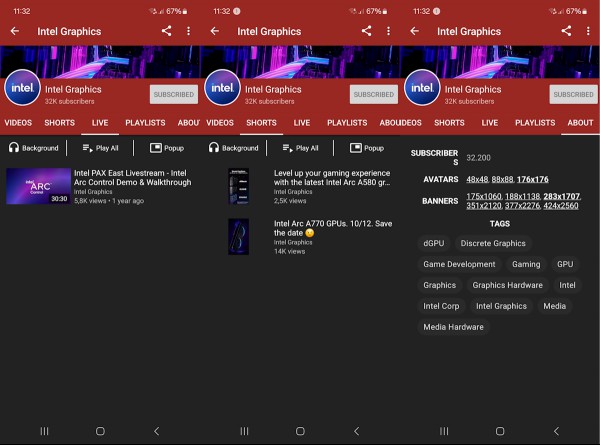Toggle Subscribed button on right screen
The width and height of the screenshot is (600, 445).
(x=574, y=94)
